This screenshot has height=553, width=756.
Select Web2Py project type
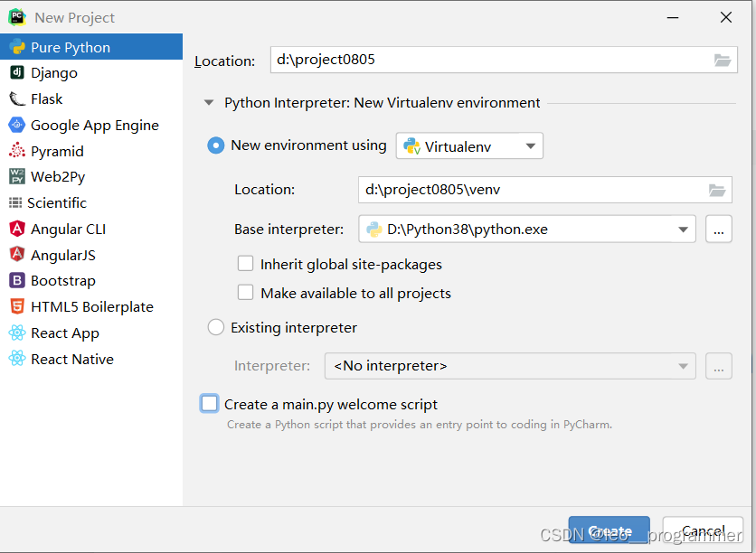(x=91, y=176)
